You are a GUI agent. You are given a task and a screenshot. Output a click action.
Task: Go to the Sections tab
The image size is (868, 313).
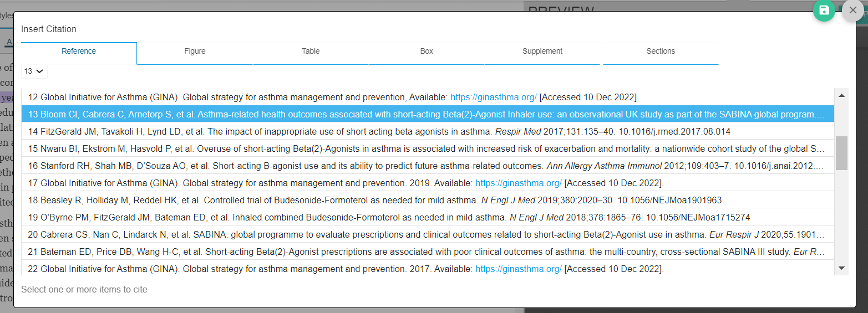pos(661,51)
